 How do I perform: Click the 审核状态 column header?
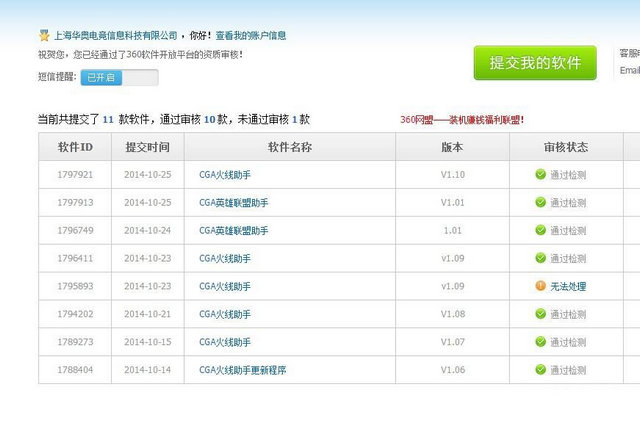click(x=566, y=147)
